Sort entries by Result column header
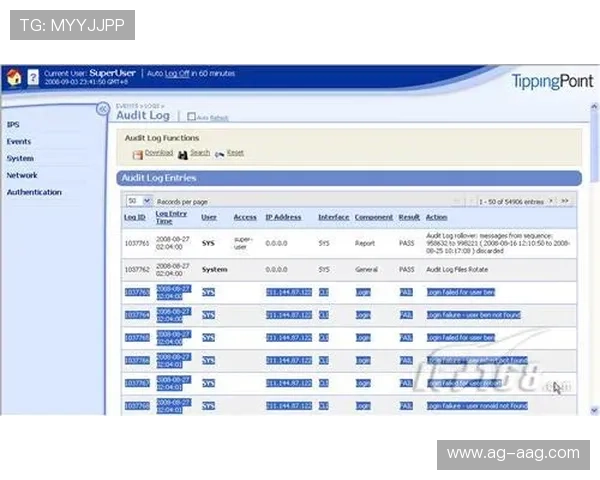The height and width of the screenshot is (480, 600). 408,217
